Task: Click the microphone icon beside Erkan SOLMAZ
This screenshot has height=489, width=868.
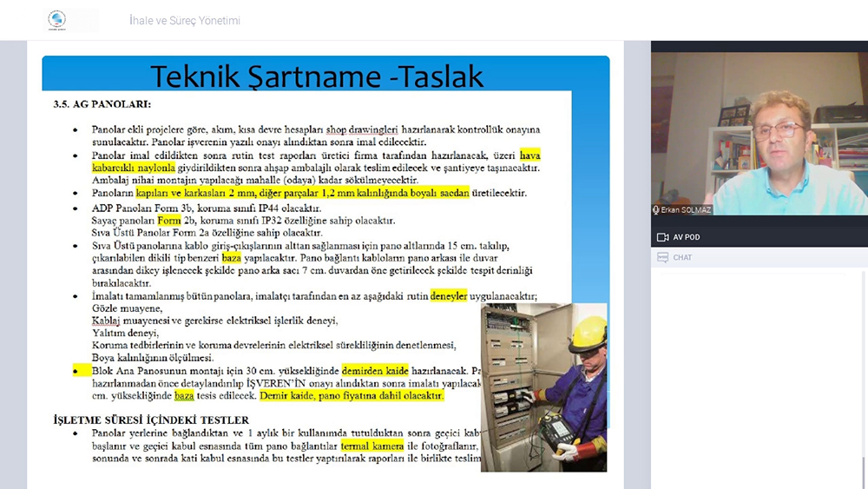Action: [x=656, y=210]
